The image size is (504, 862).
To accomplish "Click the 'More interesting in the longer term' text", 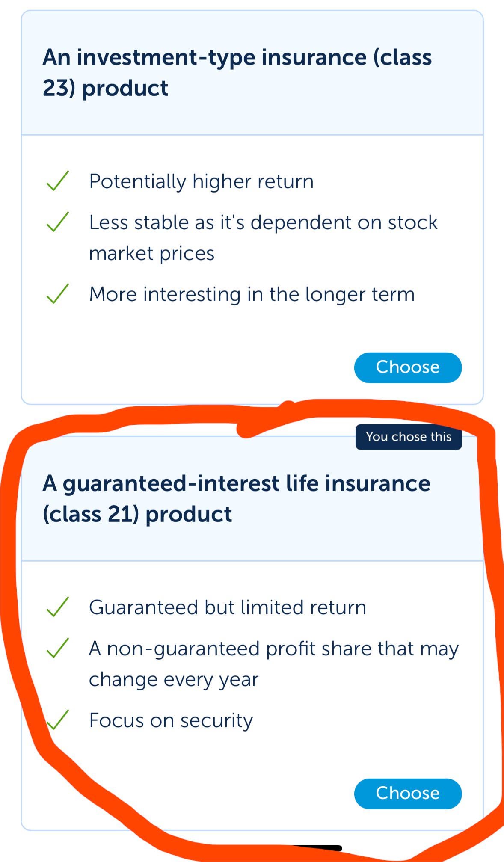I will pos(252,294).
